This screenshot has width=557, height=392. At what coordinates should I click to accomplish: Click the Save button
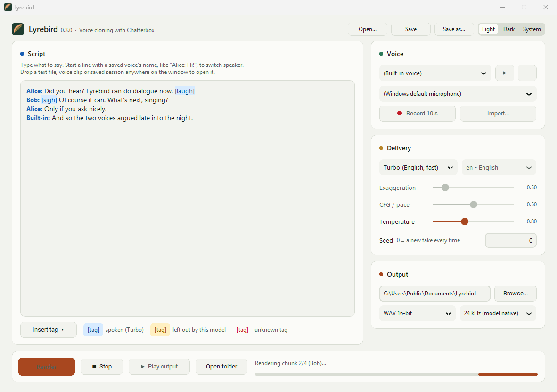(411, 29)
